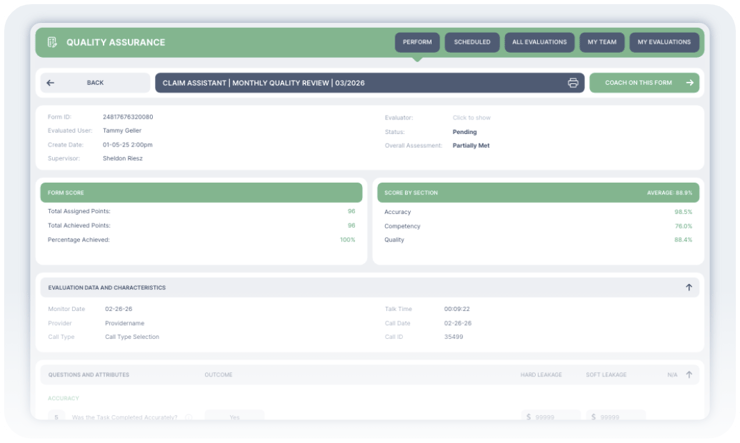The width and height of the screenshot is (740, 443).
Task: Click the Quality Assurance clipboard icon
Action: 52,42
